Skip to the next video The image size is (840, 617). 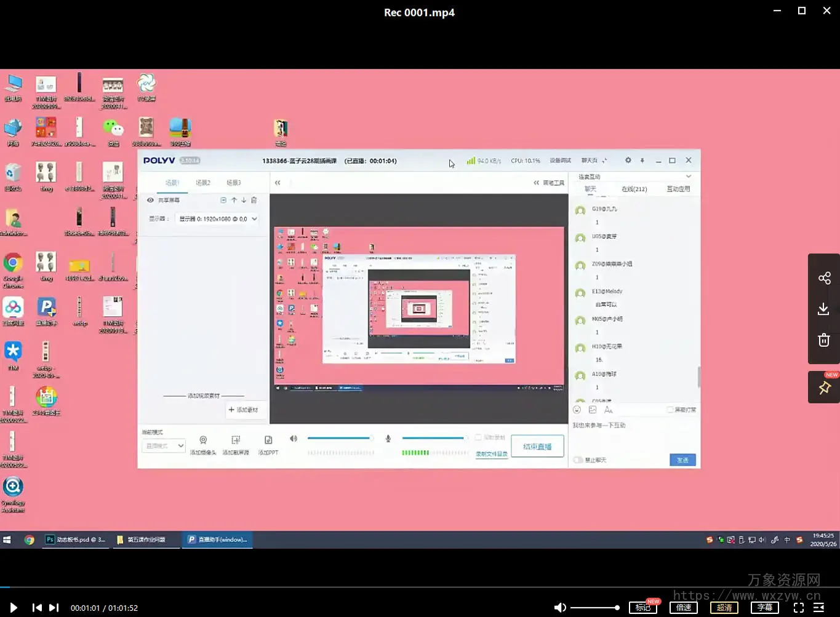tap(54, 608)
